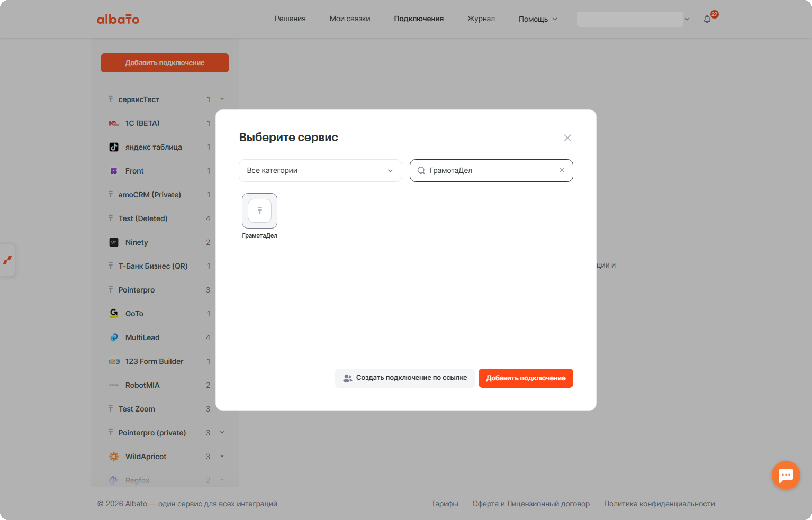Select the ГрамотаДел service tile
Screen dimensions: 812x520
click(x=259, y=211)
